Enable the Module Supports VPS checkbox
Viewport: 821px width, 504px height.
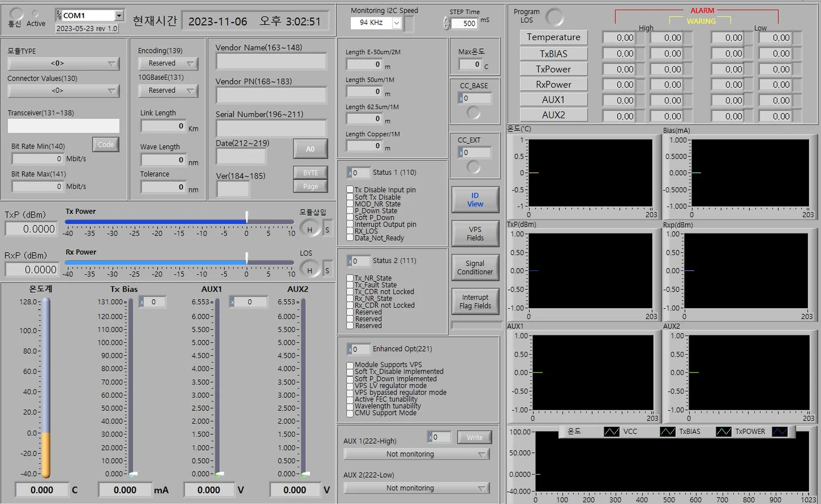coord(350,365)
